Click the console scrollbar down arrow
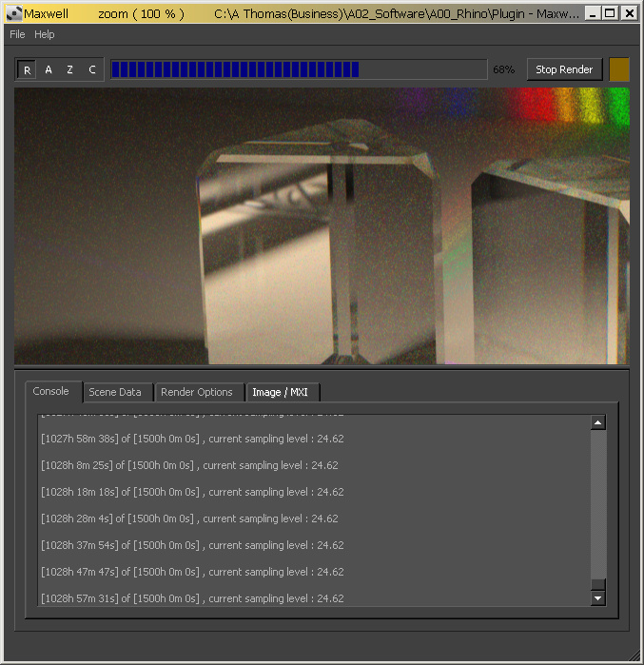 tap(597, 598)
